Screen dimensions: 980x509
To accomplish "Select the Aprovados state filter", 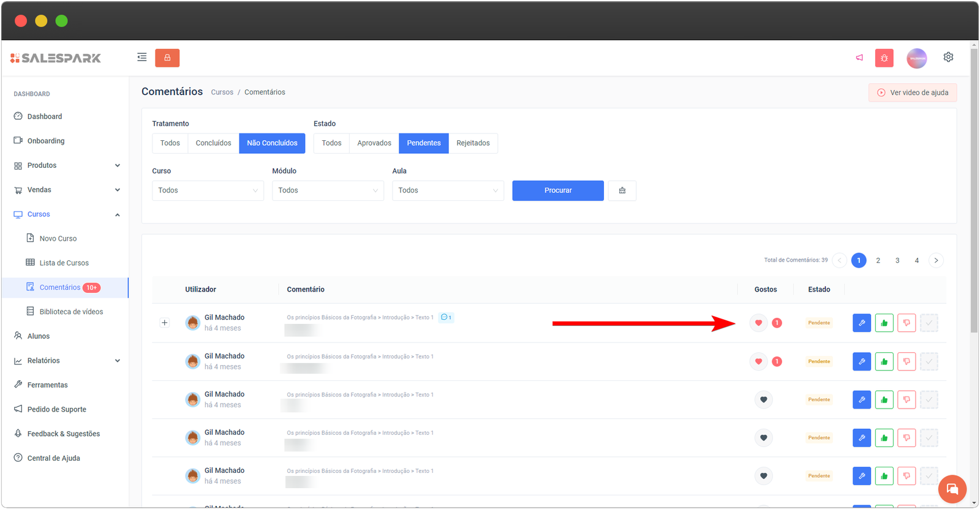I will [374, 143].
